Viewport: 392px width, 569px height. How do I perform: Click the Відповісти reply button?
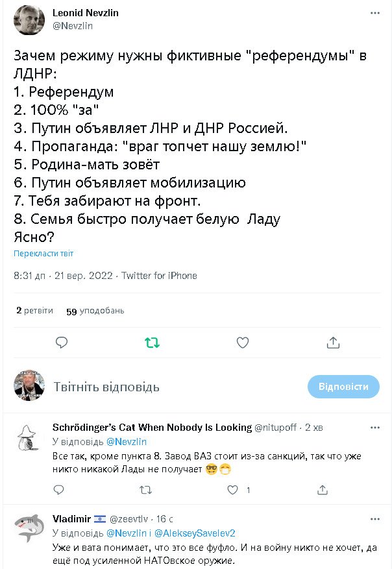point(343,387)
